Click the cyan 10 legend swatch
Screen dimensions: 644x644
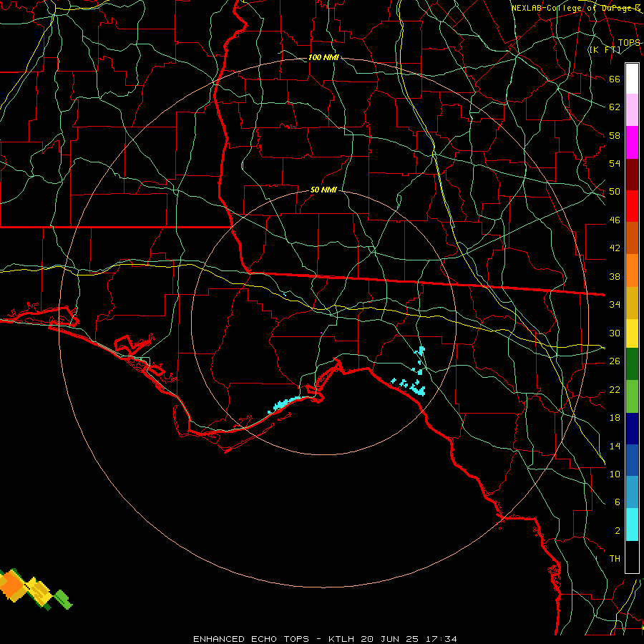point(632,525)
